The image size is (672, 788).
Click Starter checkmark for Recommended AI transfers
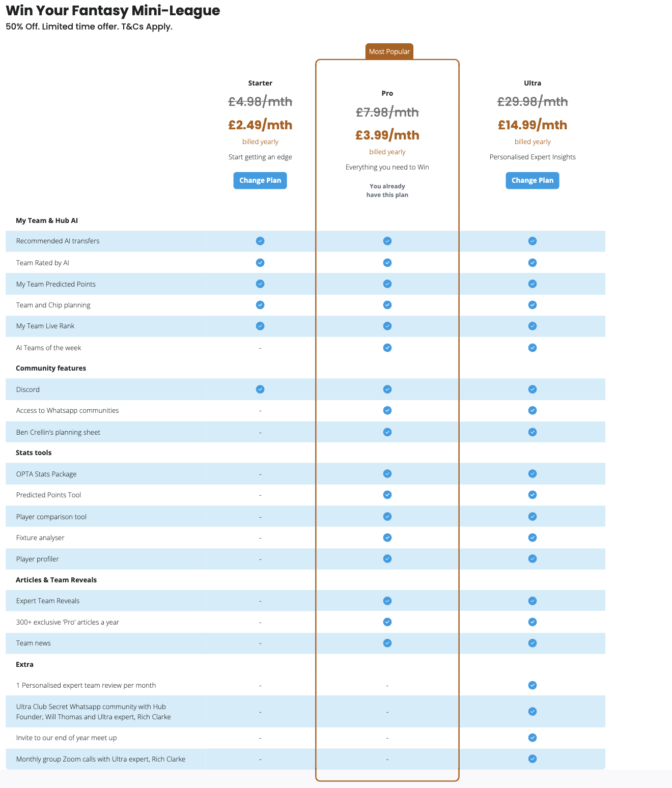click(x=260, y=241)
